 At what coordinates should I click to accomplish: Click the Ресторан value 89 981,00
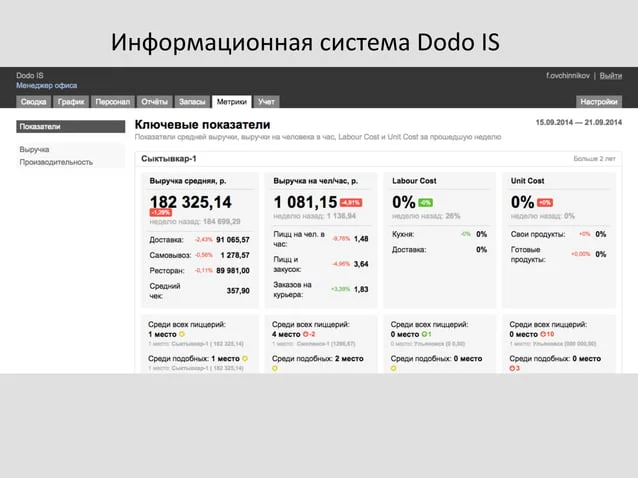pyautogui.click(x=233, y=271)
